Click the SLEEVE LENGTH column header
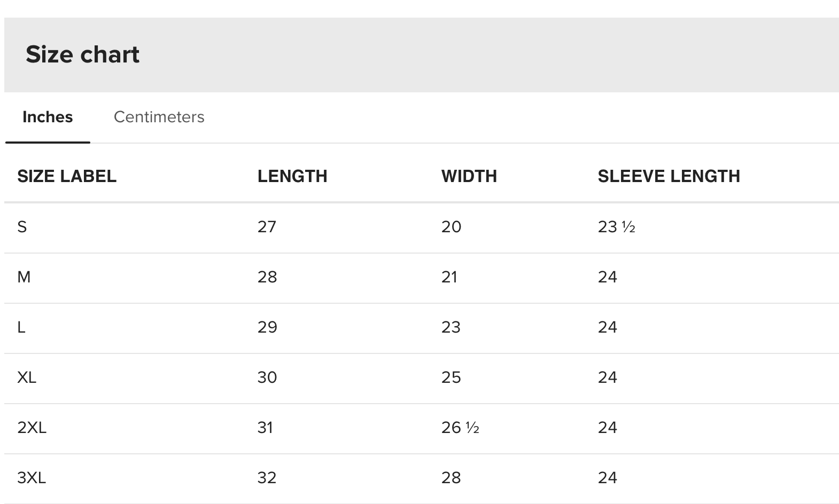This screenshot has width=839, height=504. click(x=669, y=176)
